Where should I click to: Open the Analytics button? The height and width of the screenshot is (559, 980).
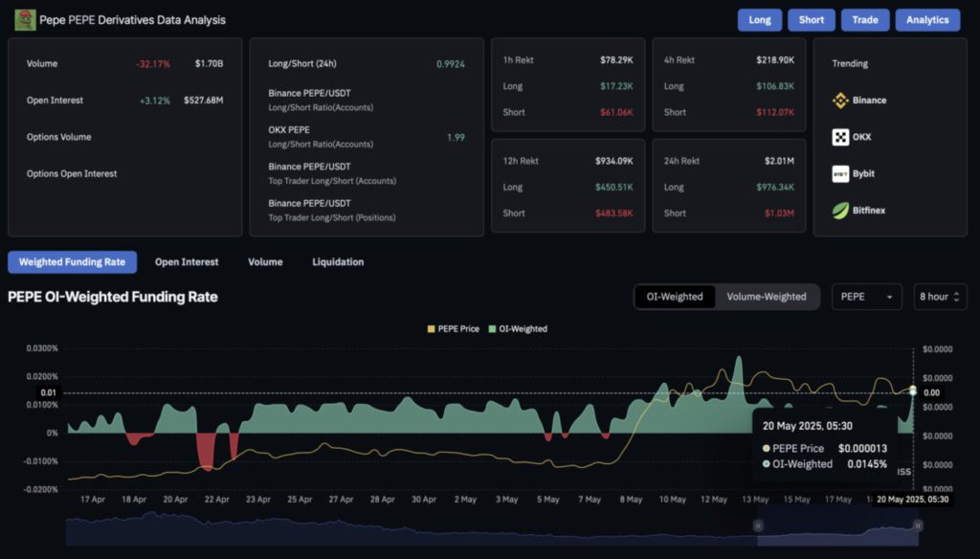[927, 20]
